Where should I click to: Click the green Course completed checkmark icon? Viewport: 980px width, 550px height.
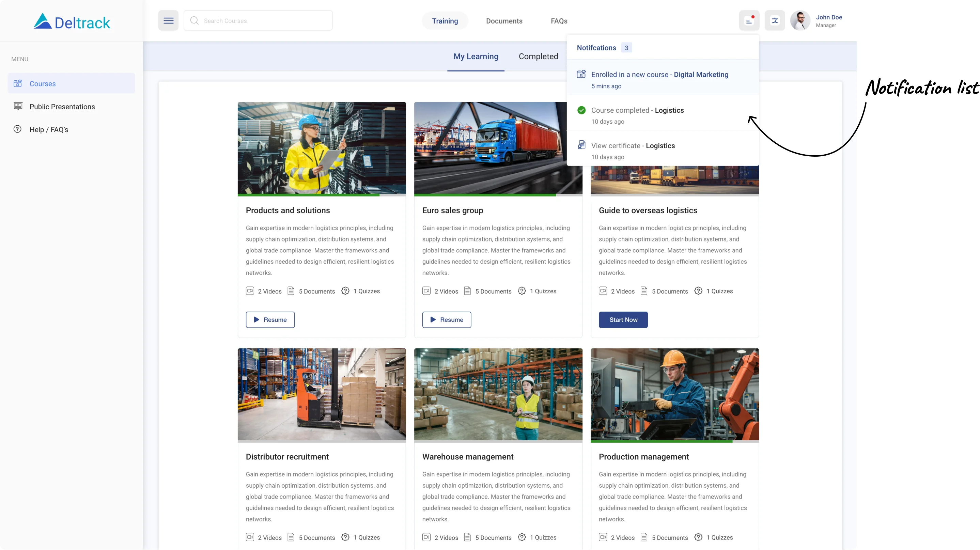click(x=581, y=110)
